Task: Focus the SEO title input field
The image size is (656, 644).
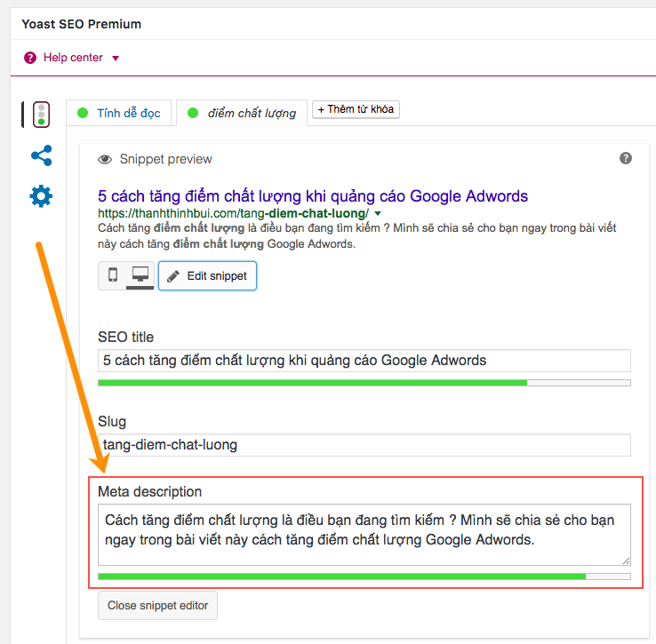Action: (x=364, y=361)
